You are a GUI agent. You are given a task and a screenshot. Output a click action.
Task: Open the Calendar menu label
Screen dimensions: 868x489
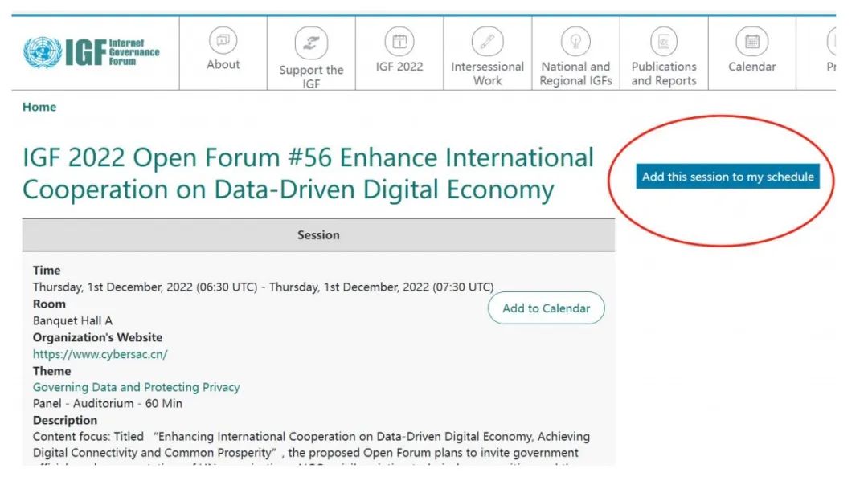point(751,67)
